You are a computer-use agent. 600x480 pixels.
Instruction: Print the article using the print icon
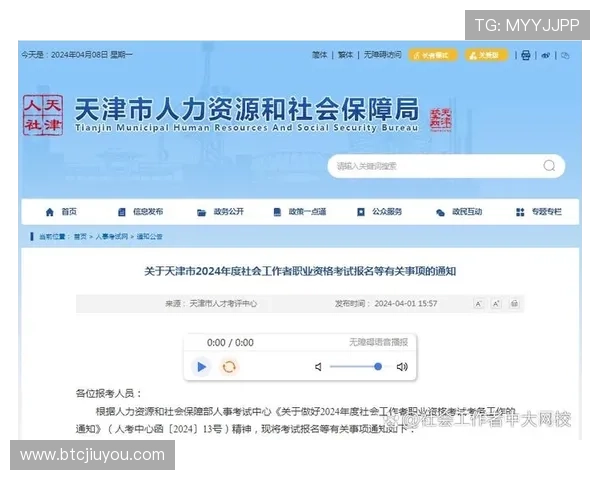point(515,304)
